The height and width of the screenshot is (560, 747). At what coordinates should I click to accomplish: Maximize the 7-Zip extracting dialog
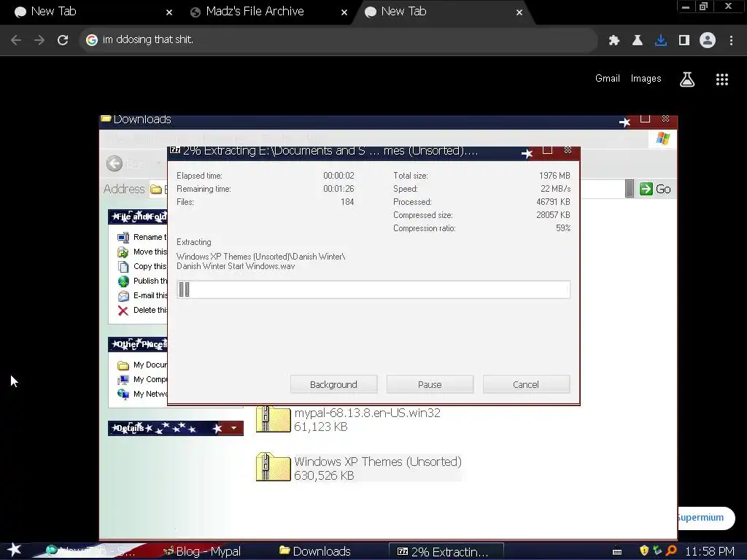coord(547,150)
